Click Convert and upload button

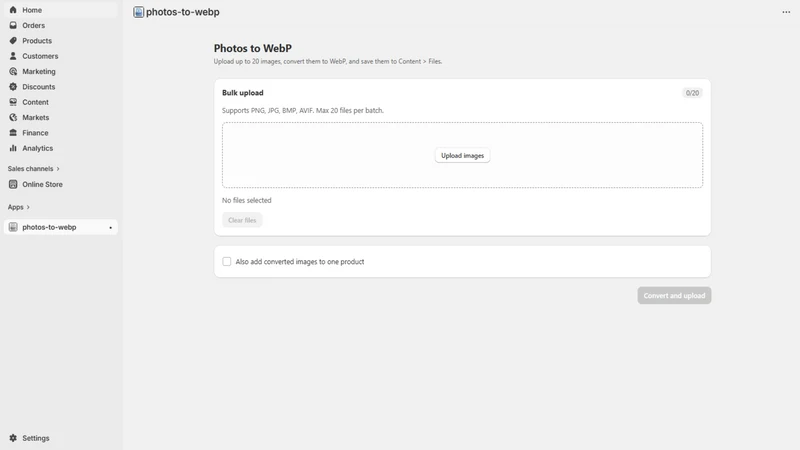pyautogui.click(x=674, y=295)
